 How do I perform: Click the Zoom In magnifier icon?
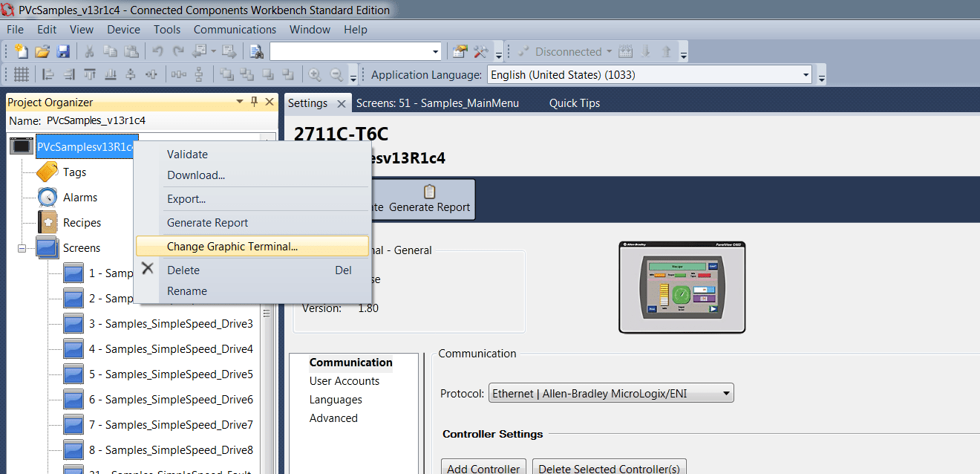pyautogui.click(x=315, y=74)
